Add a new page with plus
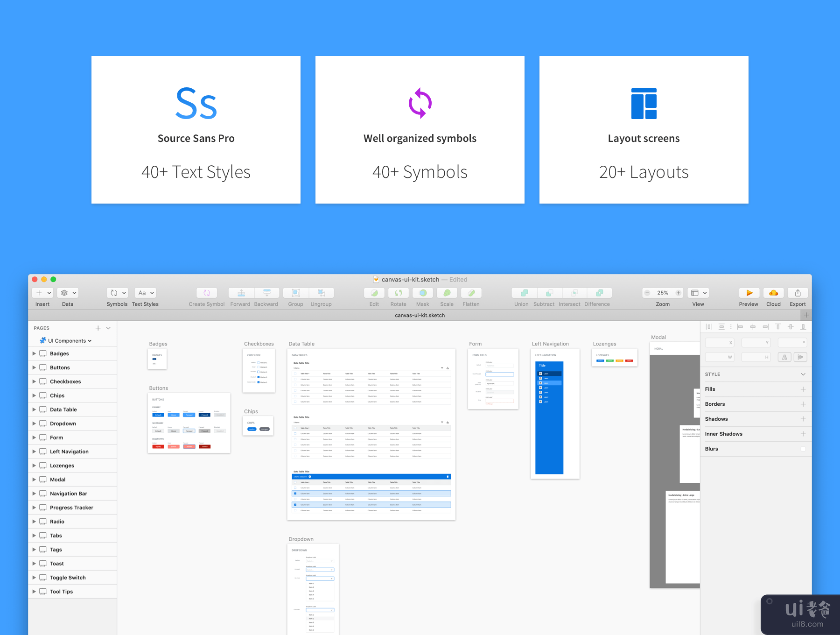The height and width of the screenshot is (635, 840). click(98, 328)
